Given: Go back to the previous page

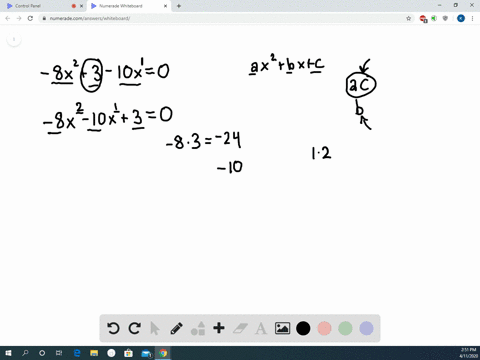Looking at the screenshot, I should tap(8, 18).
